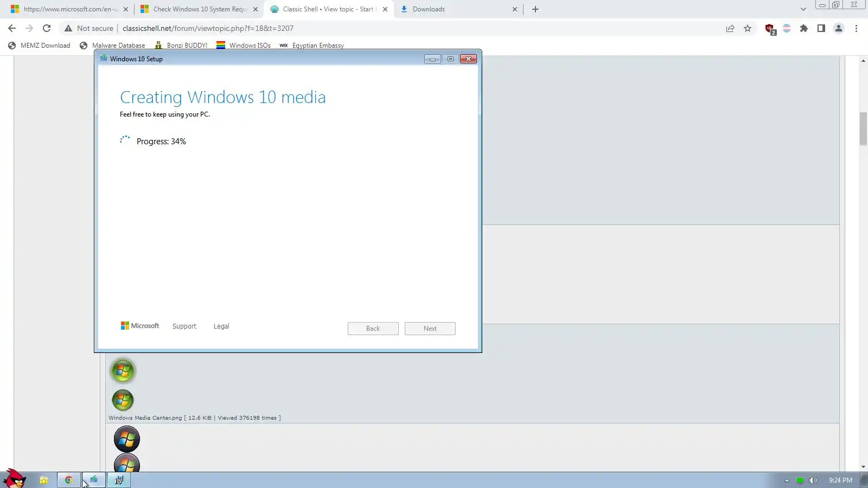
Task: Go back using the browser back arrow
Action: coord(12,28)
